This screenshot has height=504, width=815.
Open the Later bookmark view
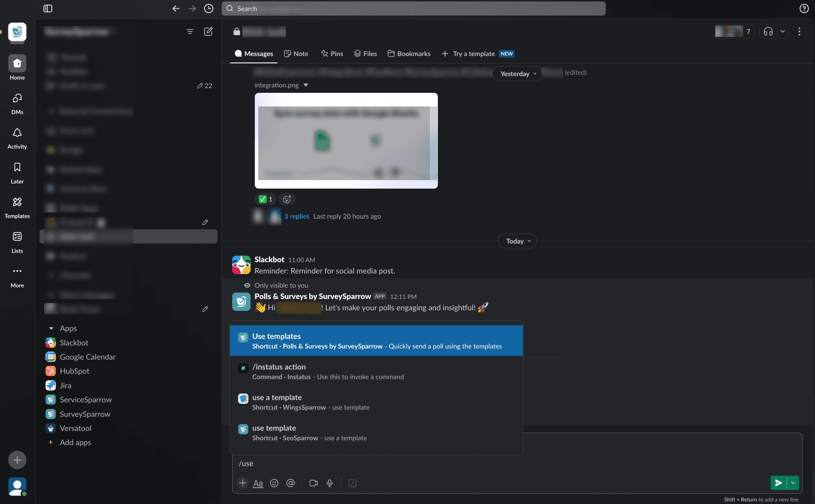coord(17,172)
